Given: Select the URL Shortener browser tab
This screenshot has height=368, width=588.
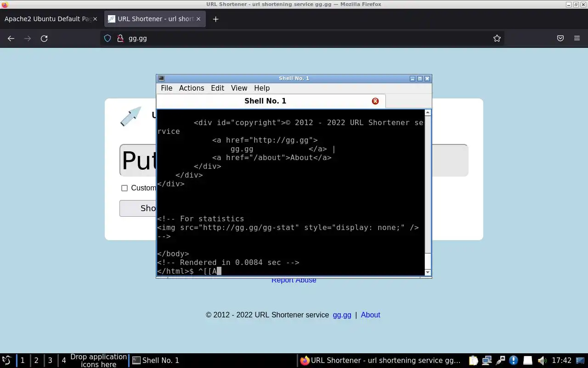Looking at the screenshot, I should 155,19.
